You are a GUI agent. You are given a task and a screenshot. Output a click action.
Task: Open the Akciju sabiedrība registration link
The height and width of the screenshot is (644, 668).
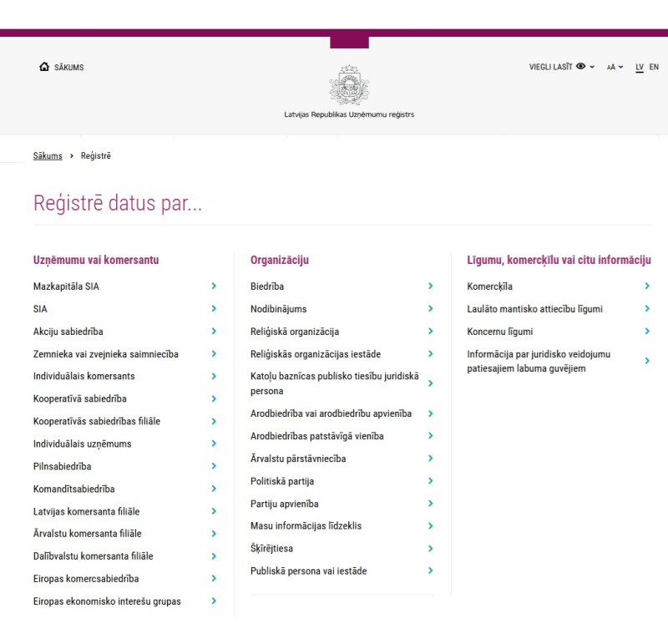pos(68,332)
